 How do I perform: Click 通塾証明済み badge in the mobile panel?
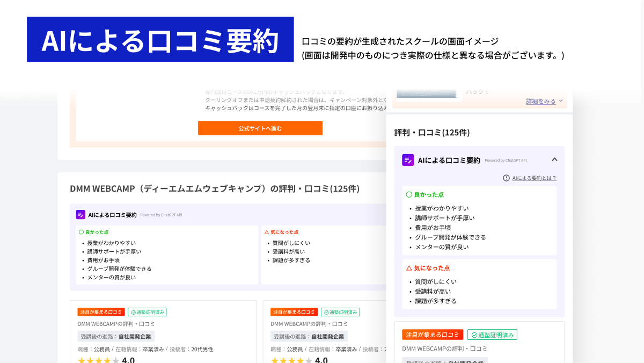tap(492, 335)
